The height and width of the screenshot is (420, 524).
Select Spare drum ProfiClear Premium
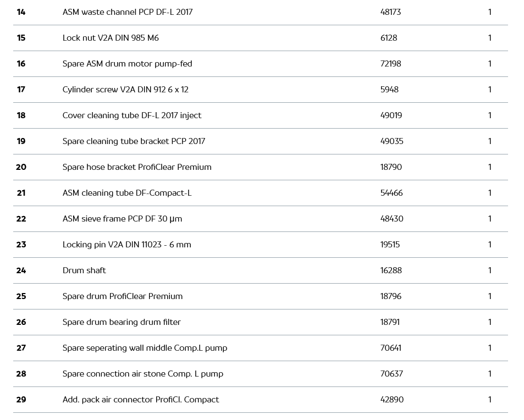[123, 296]
